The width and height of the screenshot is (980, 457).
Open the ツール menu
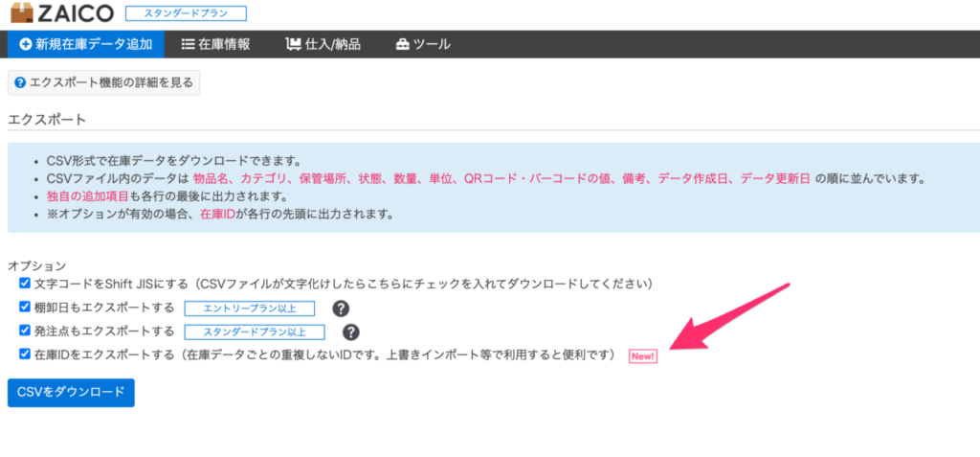tap(423, 44)
